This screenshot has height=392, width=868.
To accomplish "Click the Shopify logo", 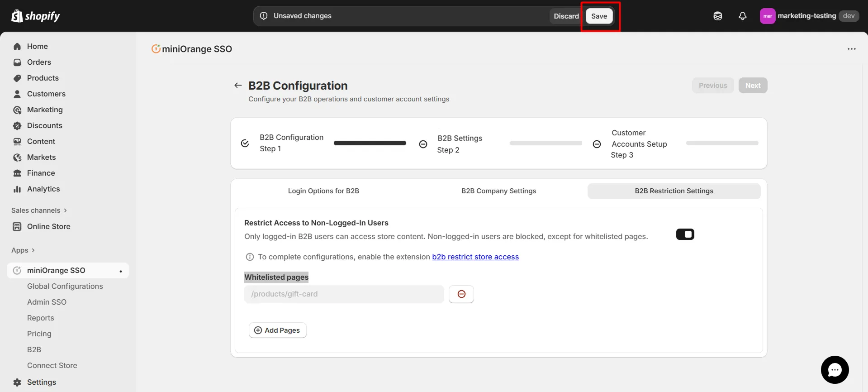I will tap(35, 16).
